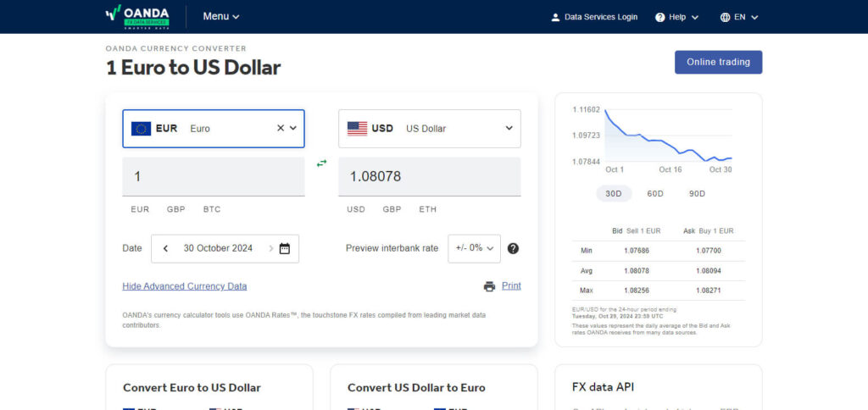Click the EU flag icon

(142, 129)
